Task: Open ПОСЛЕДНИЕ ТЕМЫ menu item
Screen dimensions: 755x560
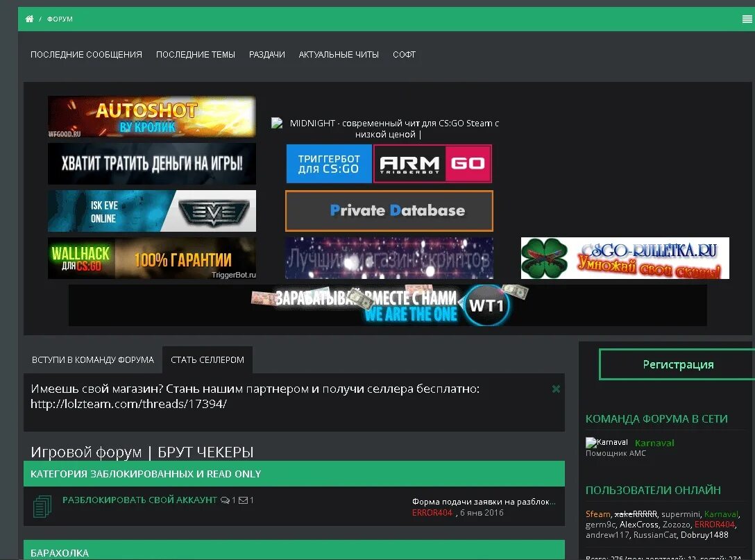Action: pos(196,54)
